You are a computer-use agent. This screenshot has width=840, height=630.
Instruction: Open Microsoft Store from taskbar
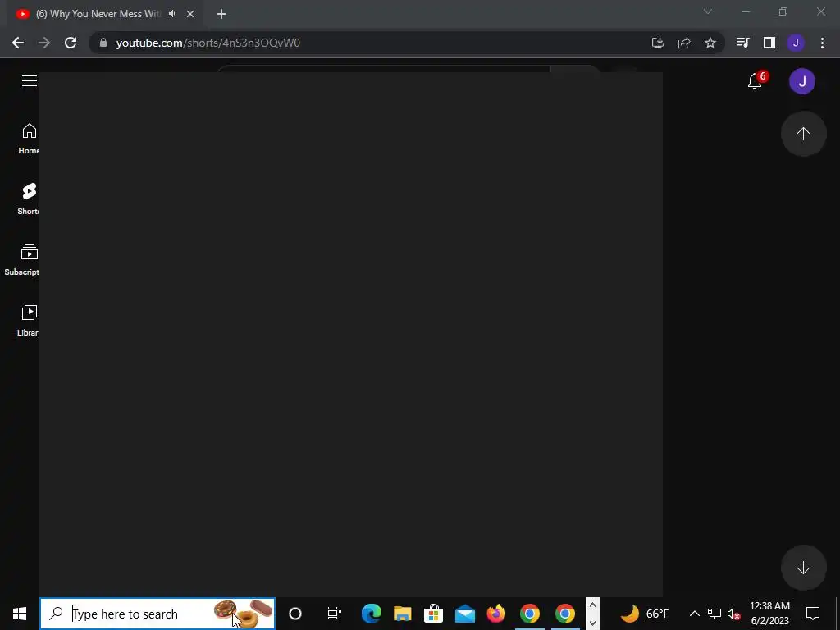coord(433,614)
